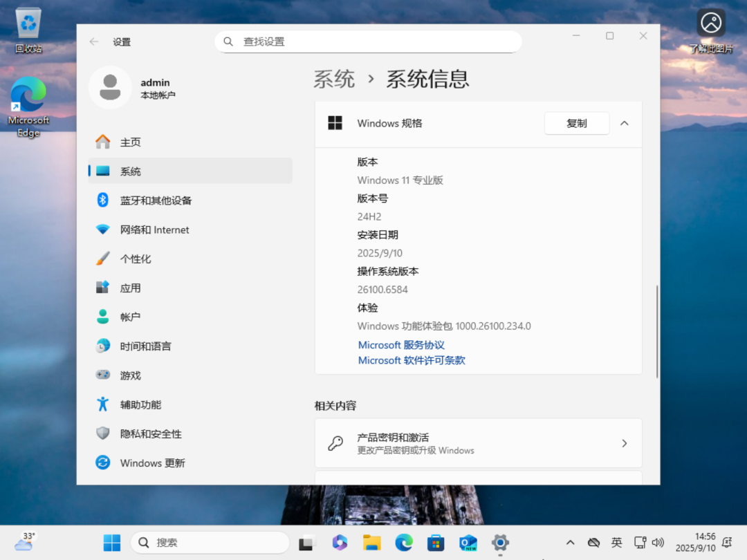Click the 时间和语言 clock globe icon
This screenshot has width=747, height=560.
click(x=102, y=346)
